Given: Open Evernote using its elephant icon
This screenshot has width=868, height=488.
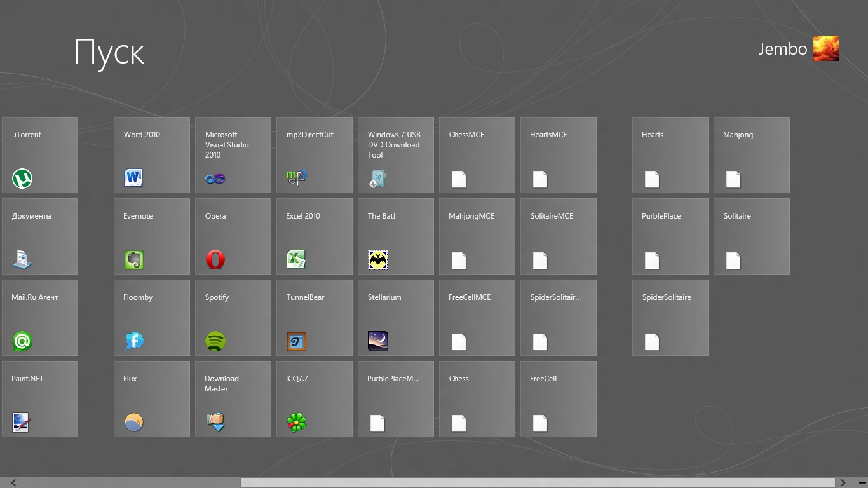Looking at the screenshot, I should [133, 260].
